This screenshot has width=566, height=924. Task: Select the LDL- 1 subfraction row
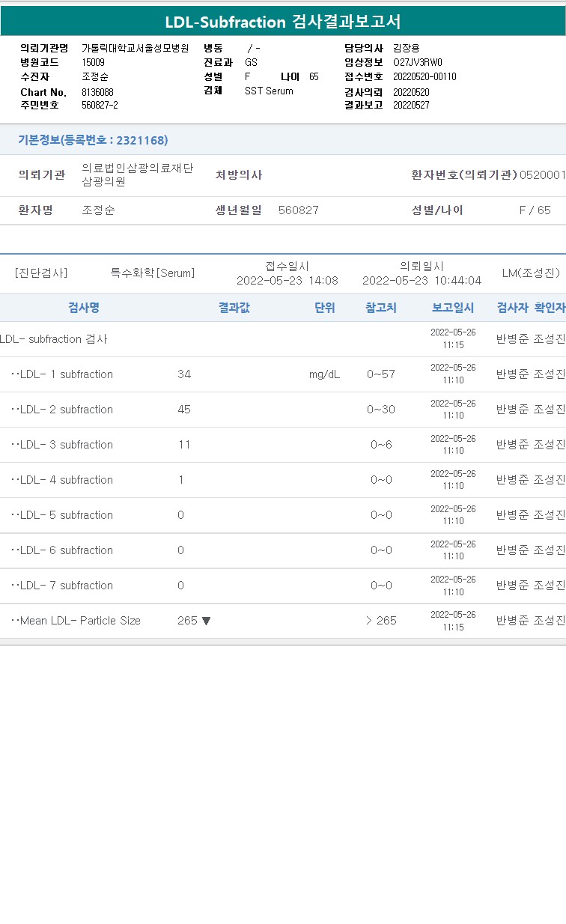(66, 374)
